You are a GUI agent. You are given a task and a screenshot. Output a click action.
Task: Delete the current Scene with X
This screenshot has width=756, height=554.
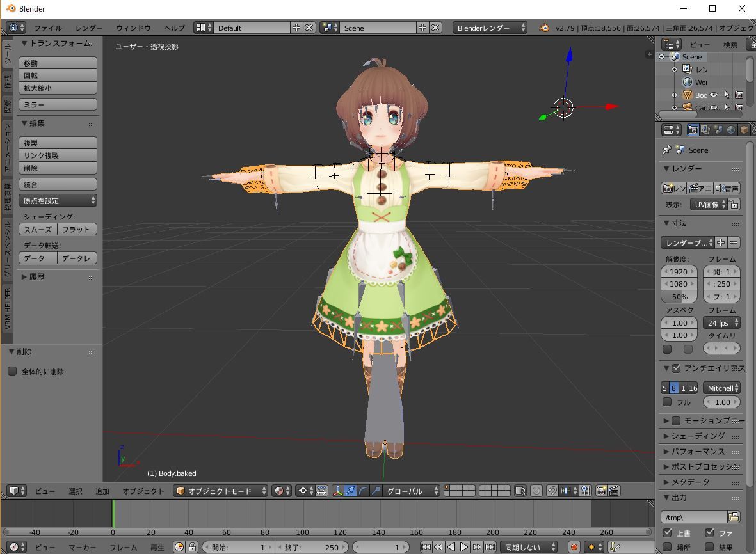[x=435, y=28]
